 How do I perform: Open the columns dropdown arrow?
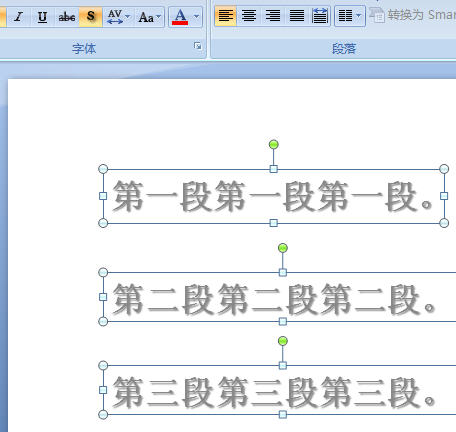click(359, 16)
